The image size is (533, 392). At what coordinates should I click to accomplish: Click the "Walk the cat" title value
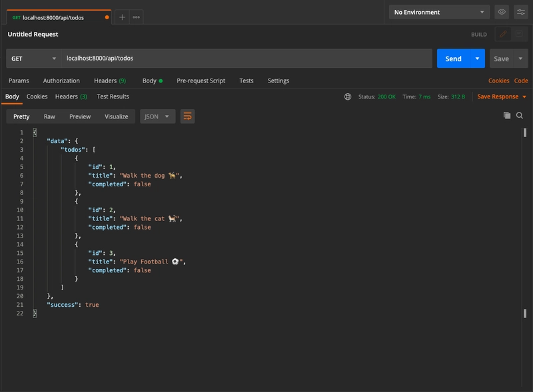149,219
